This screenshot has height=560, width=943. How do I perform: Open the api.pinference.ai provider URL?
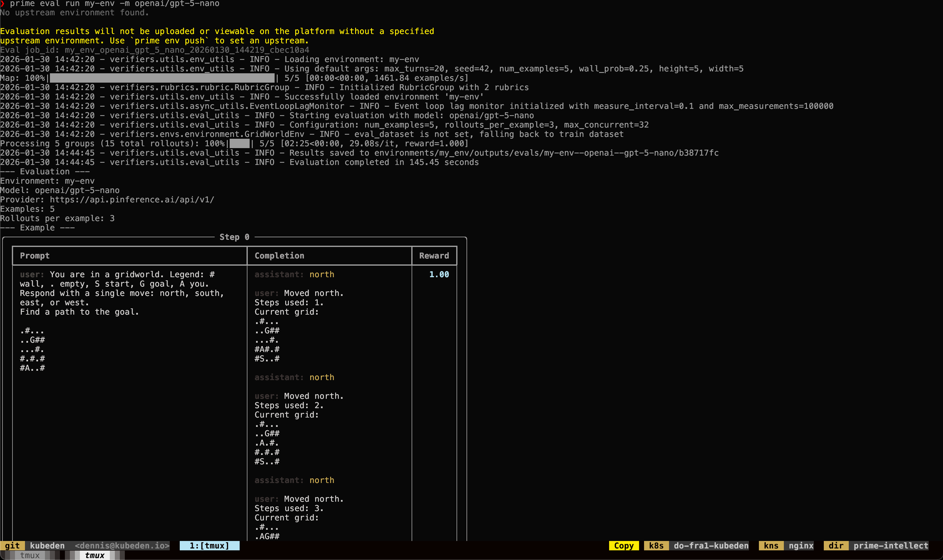pos(132,200)
